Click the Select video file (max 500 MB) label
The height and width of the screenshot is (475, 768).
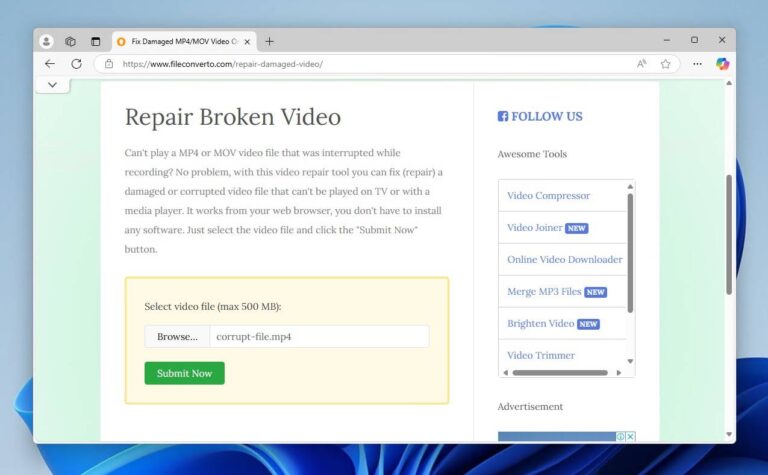point(213,307)
